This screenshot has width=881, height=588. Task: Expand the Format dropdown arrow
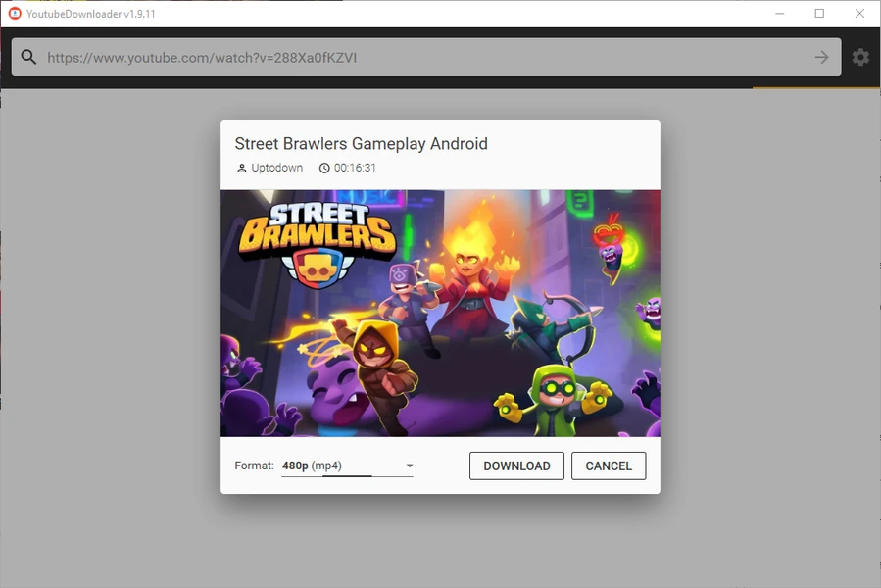410,465
